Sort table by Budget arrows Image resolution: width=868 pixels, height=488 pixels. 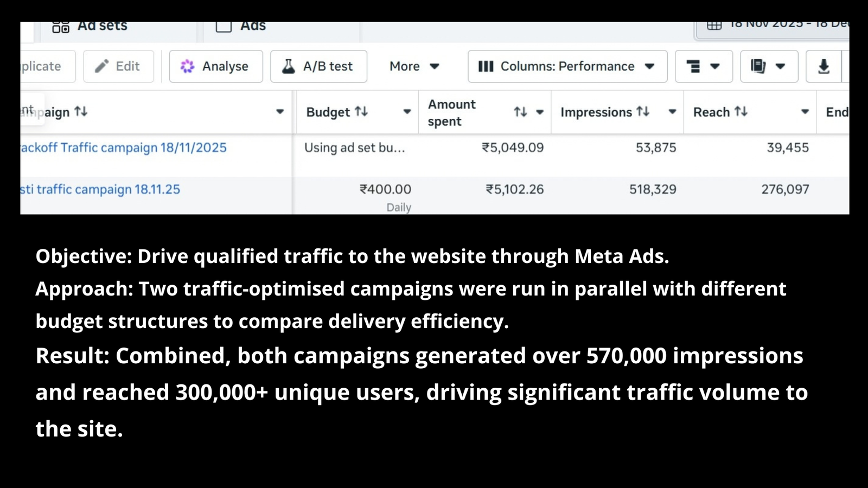(x=361, y=112)
